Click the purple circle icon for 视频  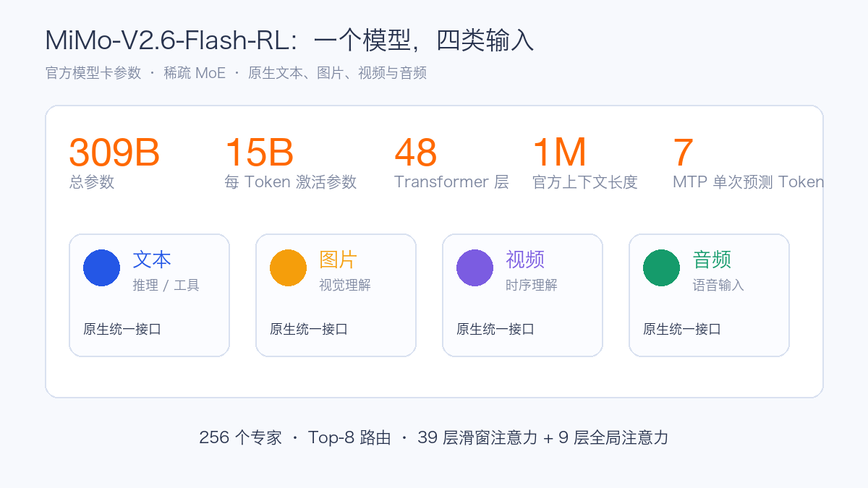coord(475,267)
